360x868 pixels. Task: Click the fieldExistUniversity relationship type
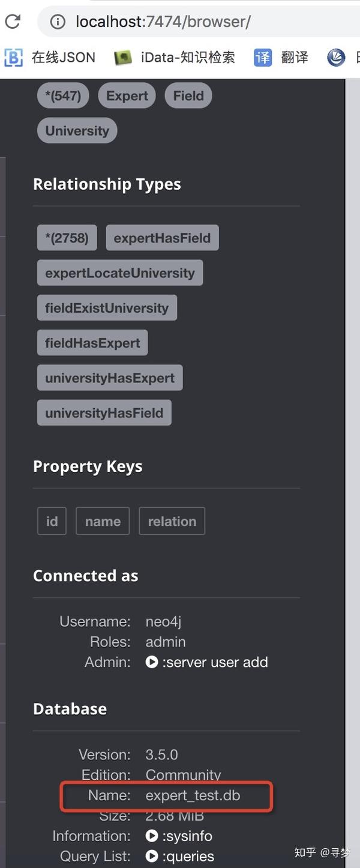point(107,308)
